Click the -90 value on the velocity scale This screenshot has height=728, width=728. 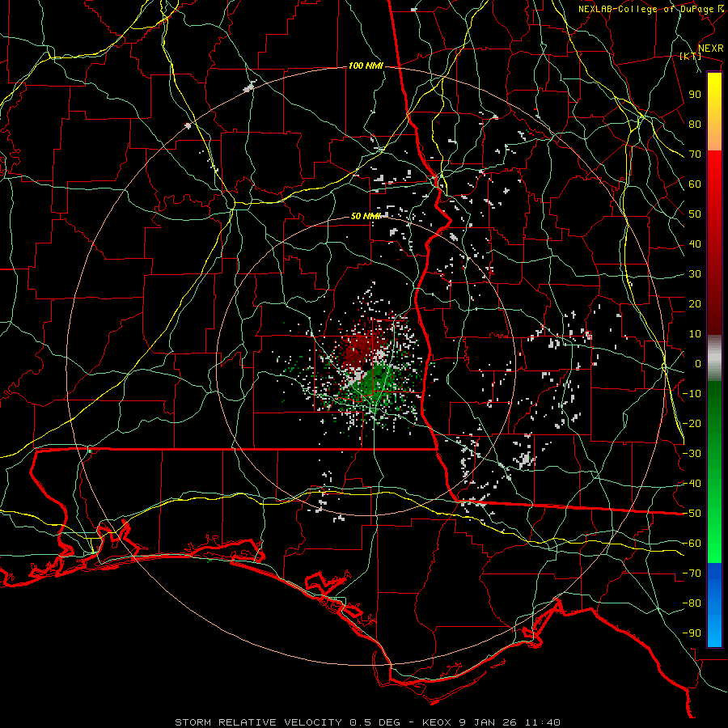pos(692,633)
